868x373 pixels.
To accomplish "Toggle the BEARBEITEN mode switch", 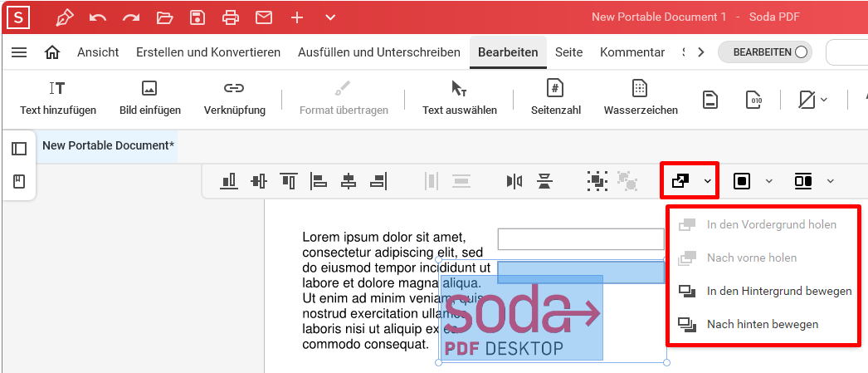I will (764, 52).
